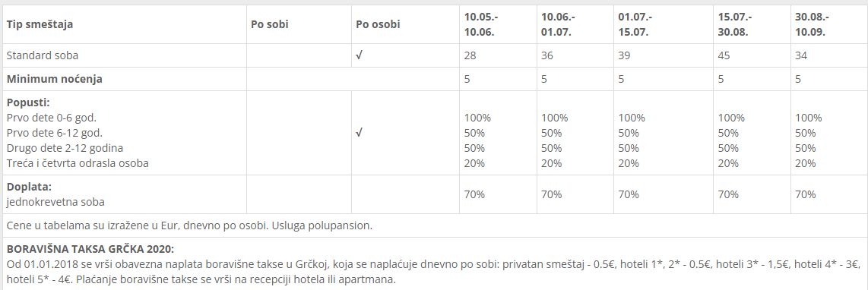
Task: Click the 30.08.-10.09. period header
Action: 812,24
